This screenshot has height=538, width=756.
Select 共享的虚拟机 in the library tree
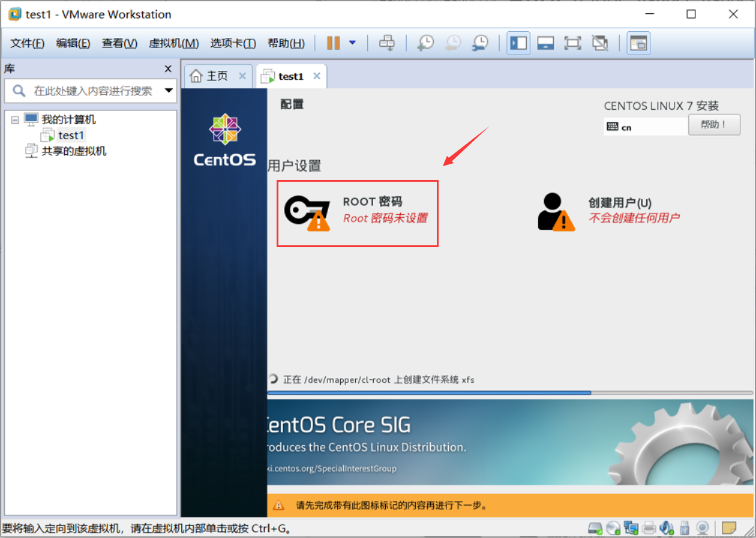point(74,151)
